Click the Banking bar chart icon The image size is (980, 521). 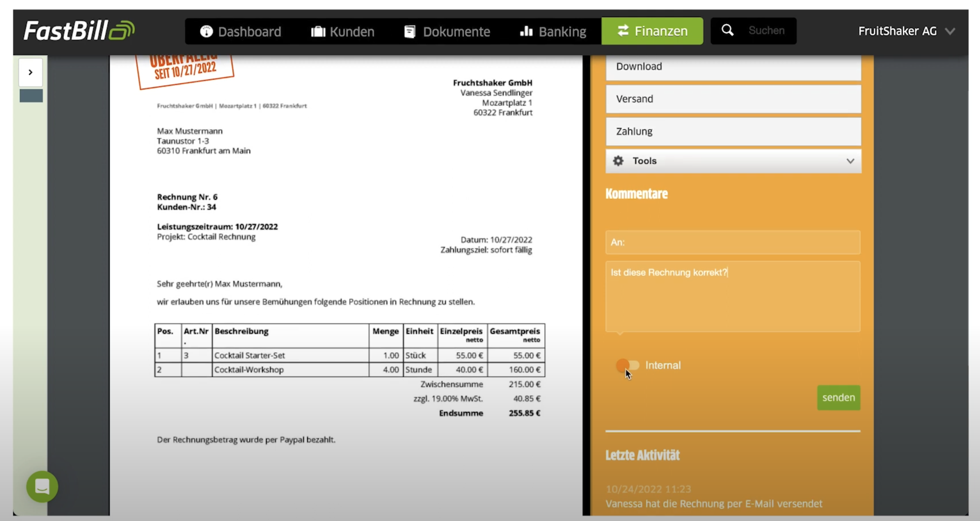[526, 31]
